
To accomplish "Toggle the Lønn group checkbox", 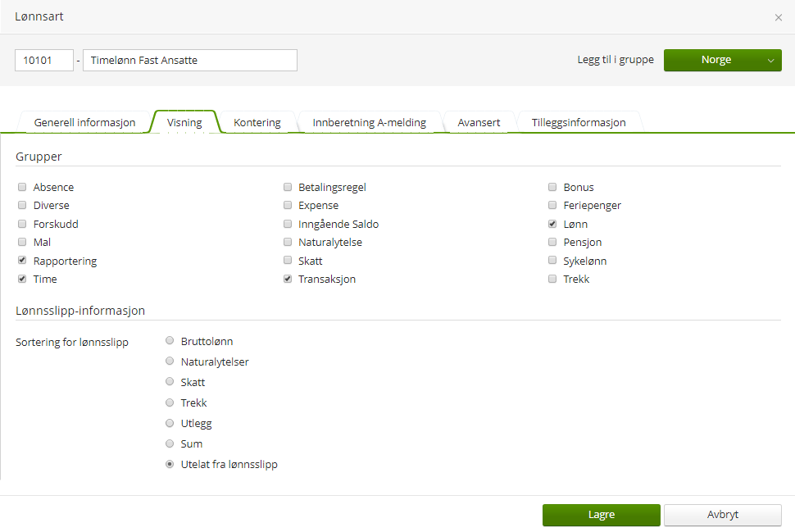I will [x=553, y=224].
